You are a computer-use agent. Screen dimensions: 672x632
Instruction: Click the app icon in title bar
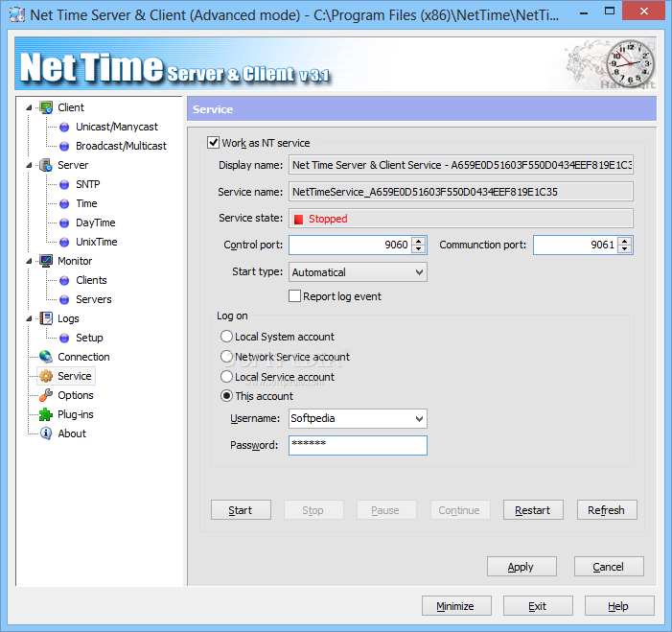pos(17,15)
